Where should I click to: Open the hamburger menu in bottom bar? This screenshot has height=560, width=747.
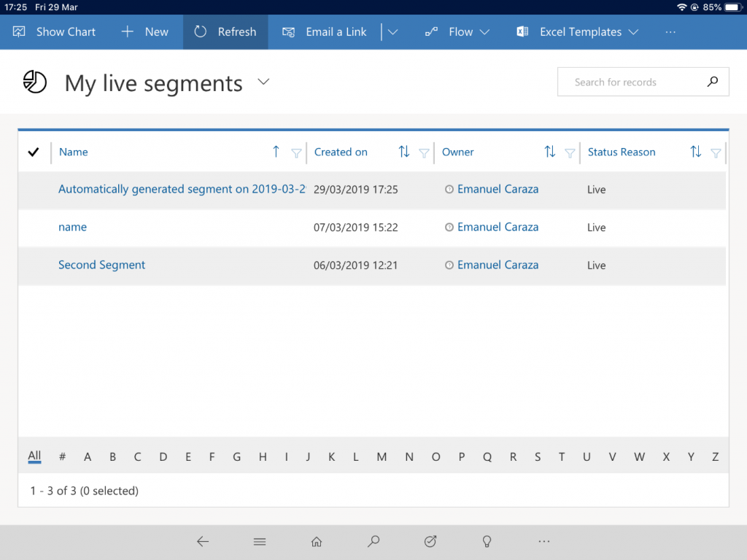point(260,541)
